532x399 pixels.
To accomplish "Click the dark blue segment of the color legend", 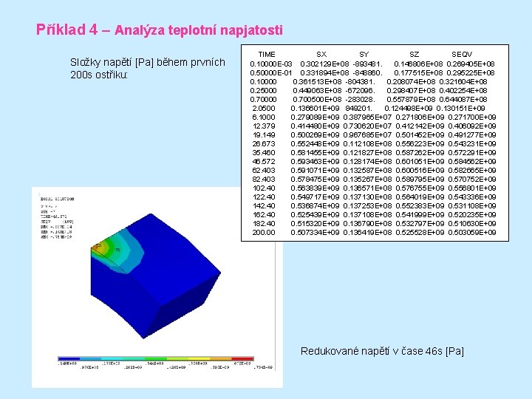I will coord(69,358).
